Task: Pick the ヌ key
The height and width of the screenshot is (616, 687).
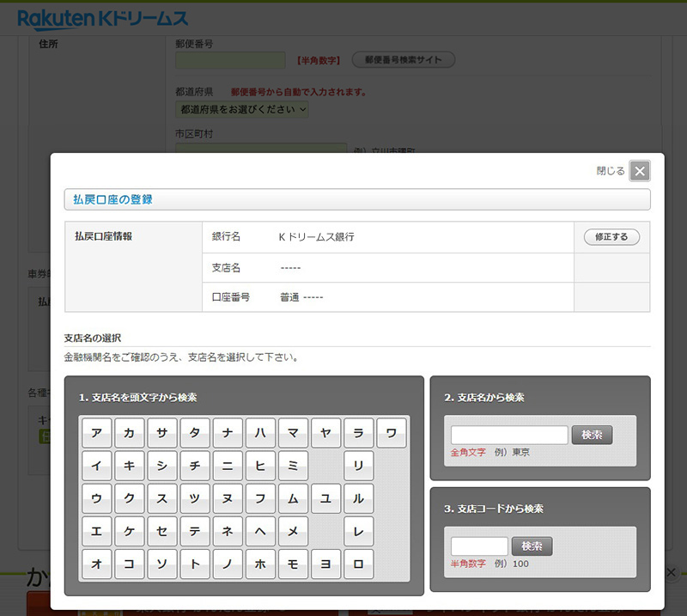Action: point(228,498)
